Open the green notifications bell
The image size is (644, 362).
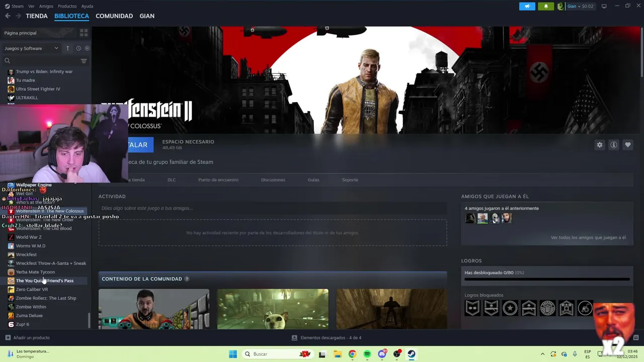pyautogui.click(x=546, y=6)
